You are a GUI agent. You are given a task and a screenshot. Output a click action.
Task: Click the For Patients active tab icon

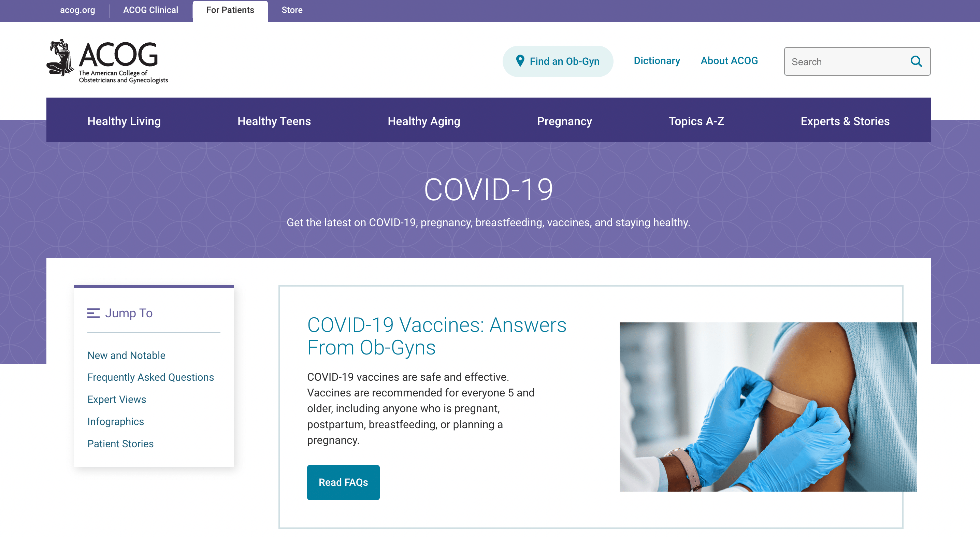[230, 11]
